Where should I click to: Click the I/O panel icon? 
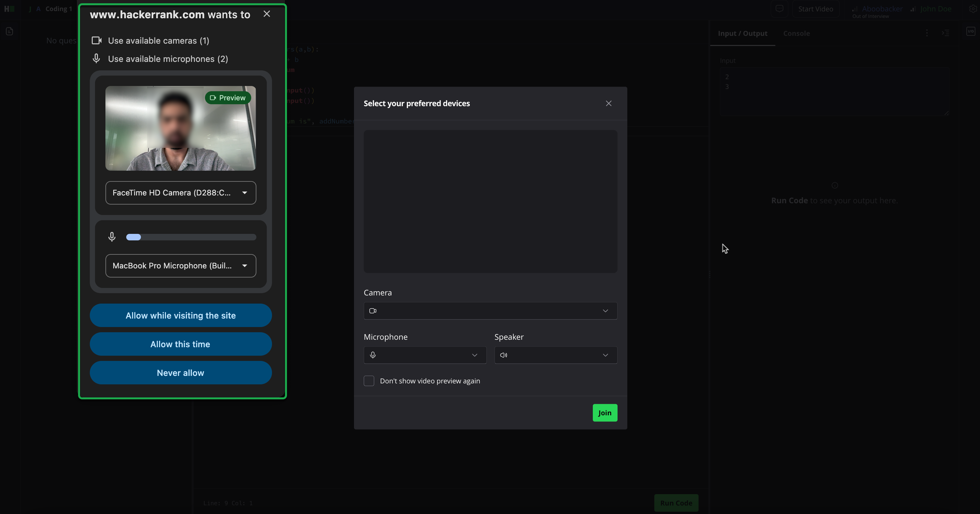coord(971,31)
